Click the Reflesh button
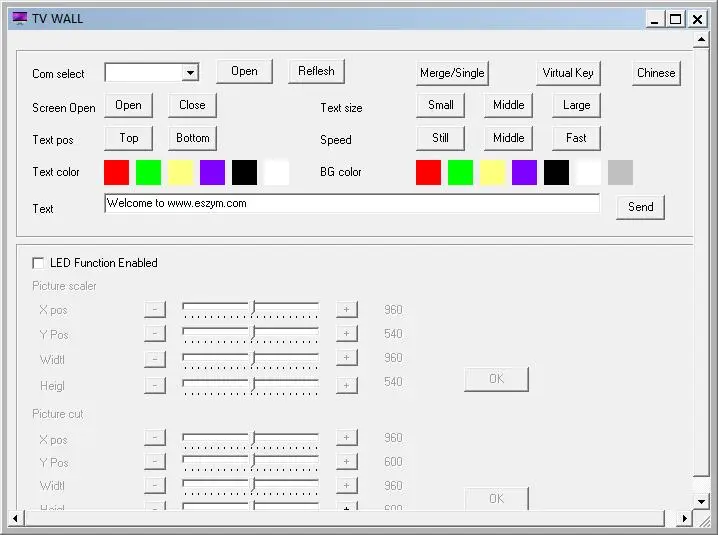Viewport: 718px width, 535px height. tap(316, 71)
